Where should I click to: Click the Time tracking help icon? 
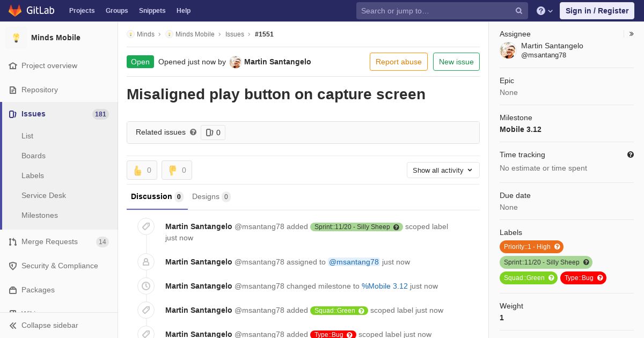click(631, 155)
